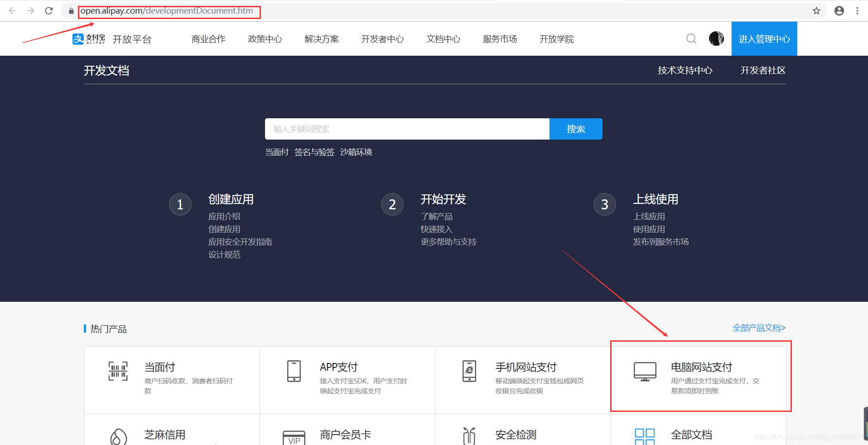
Task: Click the 进入管理中心 button
Action: click(764, 39)
